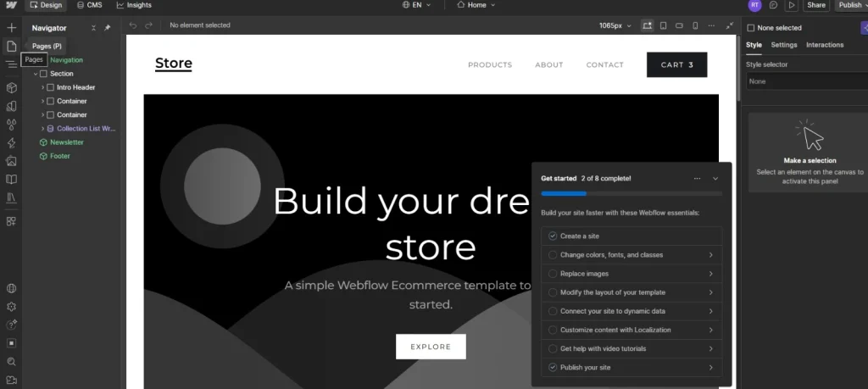Toggle the Publish your site checkmark
The height and width of the screenshot is (389, 868).
[x=553, y=368]
